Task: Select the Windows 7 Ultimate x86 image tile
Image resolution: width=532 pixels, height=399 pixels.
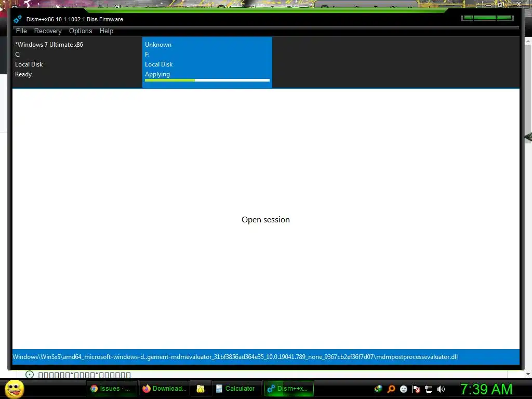Action: pyautogui.click(x=77, y=62)
